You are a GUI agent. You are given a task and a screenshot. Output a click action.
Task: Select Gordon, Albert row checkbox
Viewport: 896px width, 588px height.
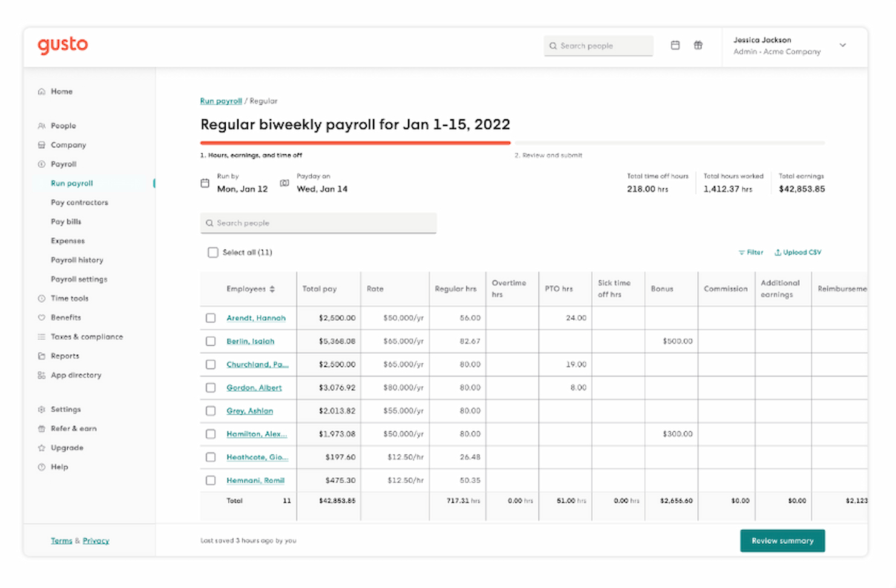[x=211, y=388]
